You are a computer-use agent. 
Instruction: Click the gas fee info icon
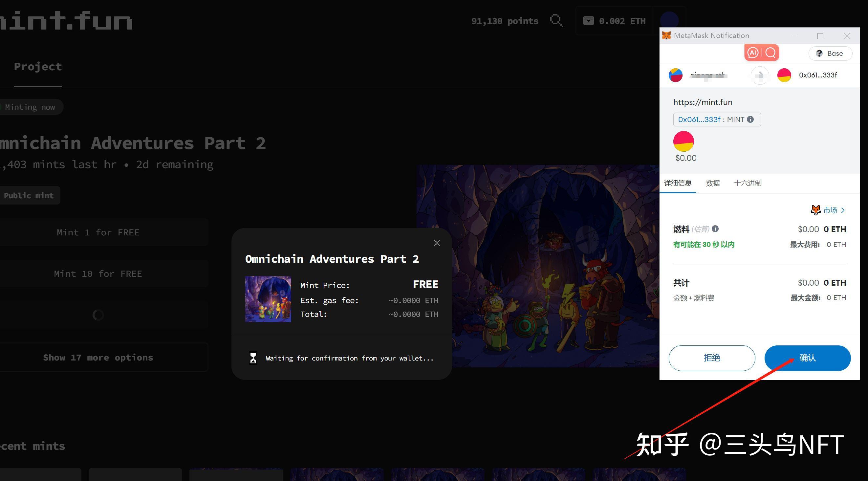point(715,229)
